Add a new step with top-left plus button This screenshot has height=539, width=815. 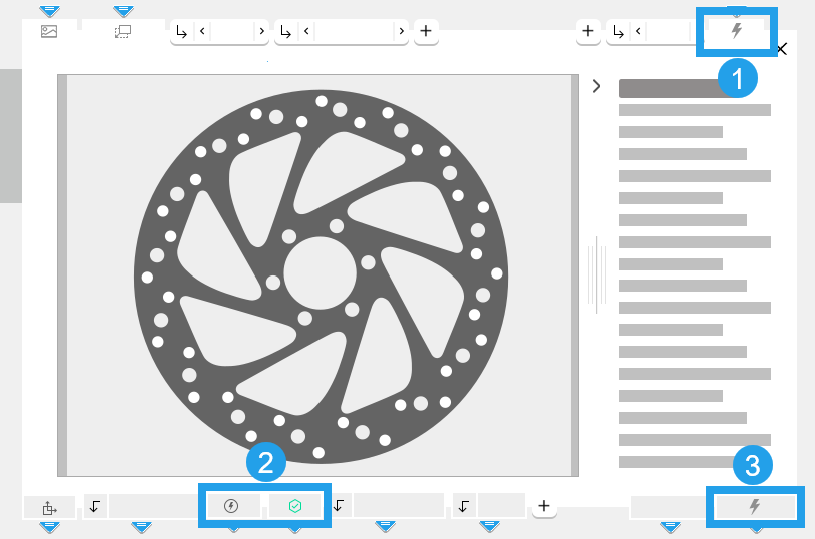tap(426, 31)
